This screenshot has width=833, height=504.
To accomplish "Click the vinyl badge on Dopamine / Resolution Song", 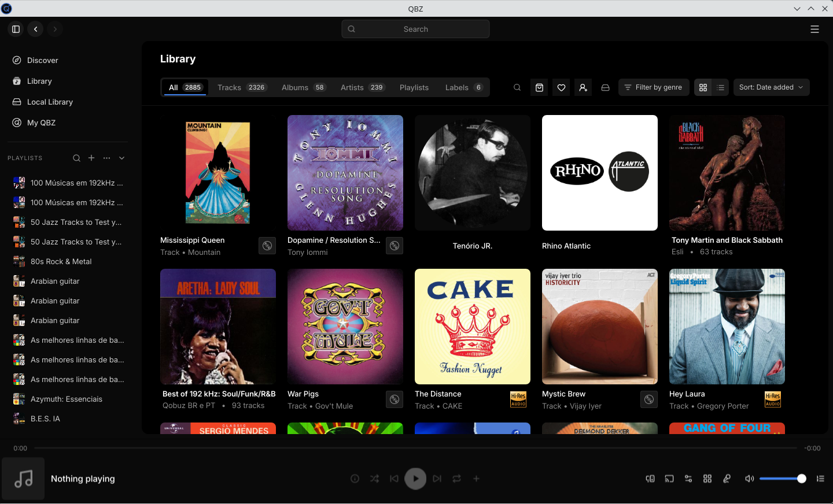I will [395, 246].
